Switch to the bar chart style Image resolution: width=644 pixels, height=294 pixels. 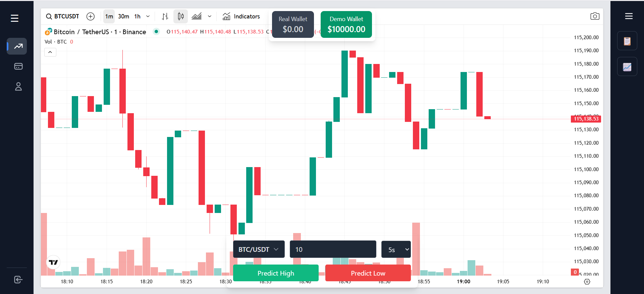(165, 16)
